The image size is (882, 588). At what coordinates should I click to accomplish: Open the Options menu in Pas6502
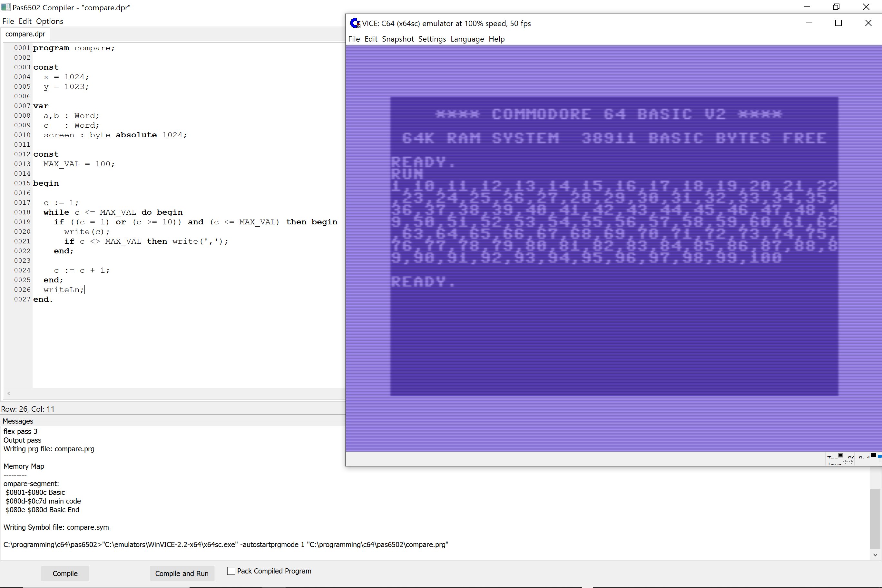click(50, 21)
